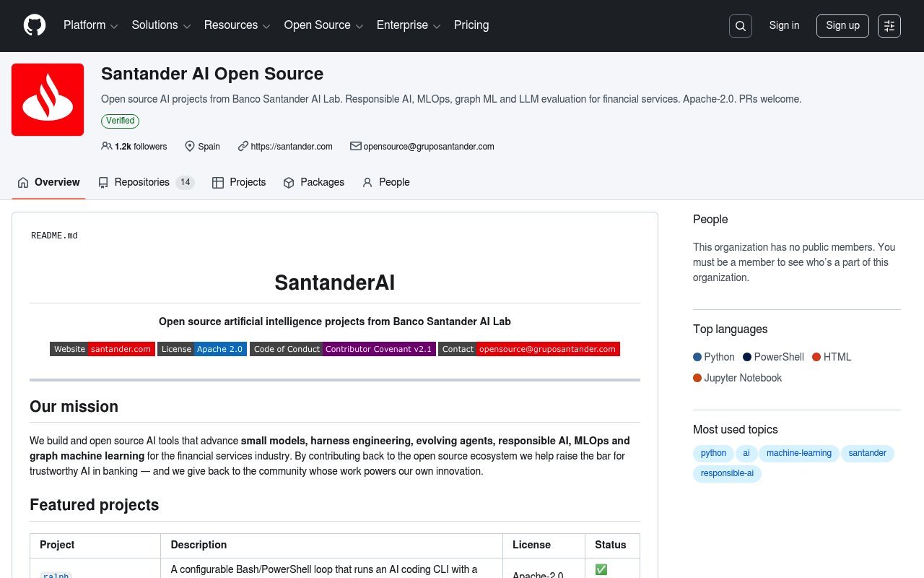The width and height of the screenshot is (924, 578).
Task: Click the machine-learning topic tag
Action: coord(798,454)
